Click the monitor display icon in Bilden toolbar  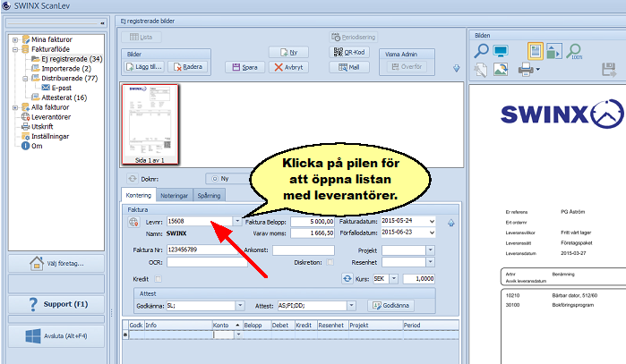point(501,51)
